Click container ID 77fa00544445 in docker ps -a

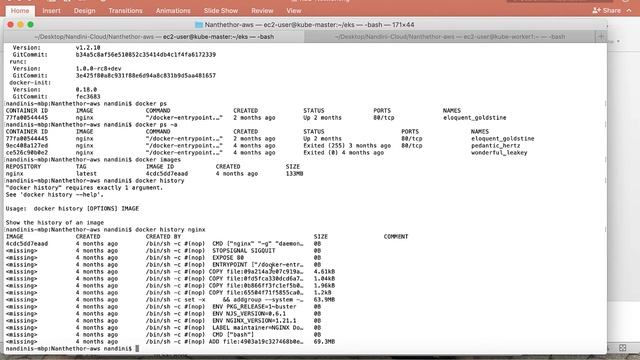click(27, 139)
